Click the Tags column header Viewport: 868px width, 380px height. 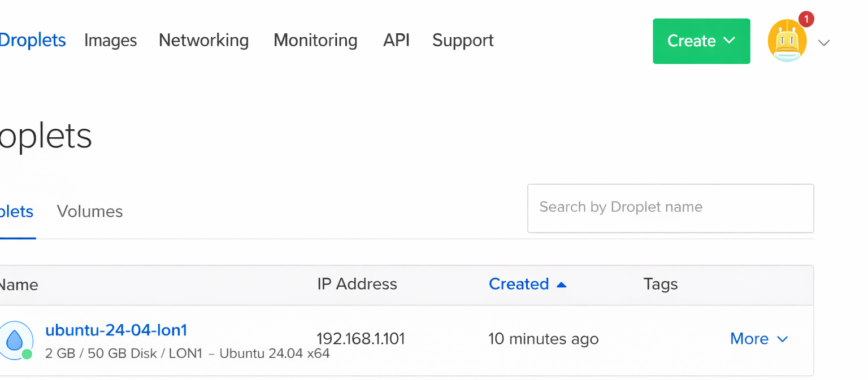[661, 284]
